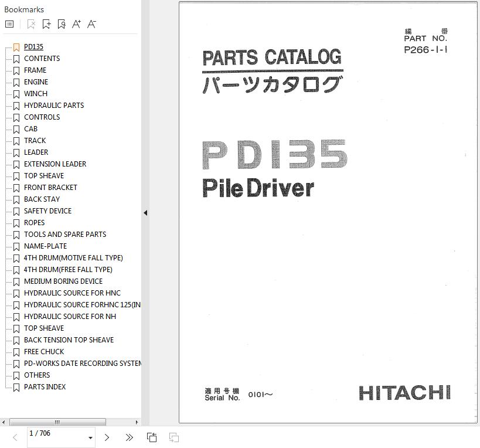Click the rotate/export page icon
The image size is (480, 448).
tap(152, 437)
